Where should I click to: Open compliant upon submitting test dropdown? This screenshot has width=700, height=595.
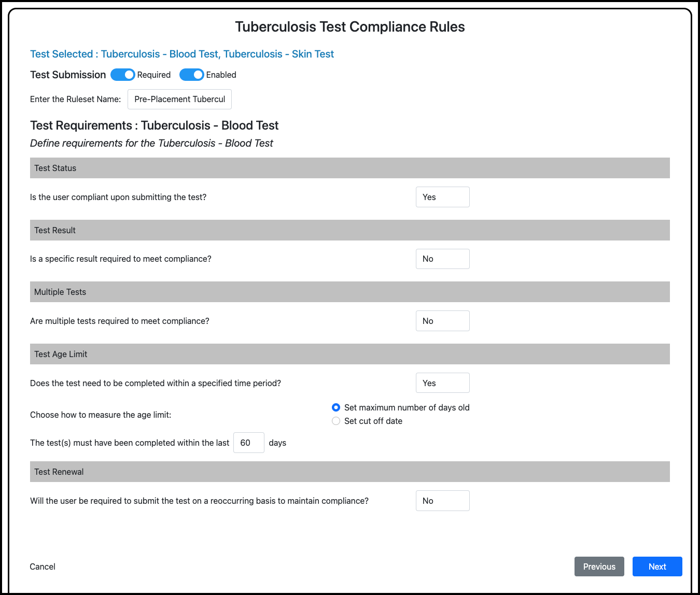(442, 197)
